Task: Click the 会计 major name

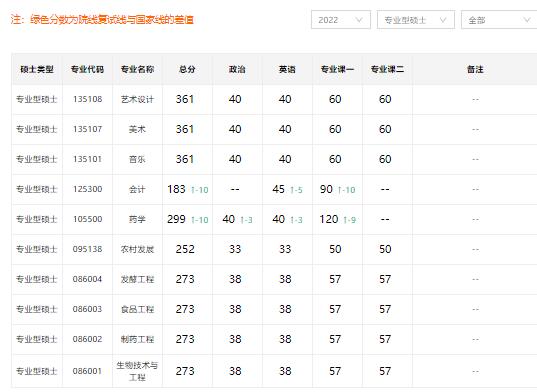Action: (137, 189)
